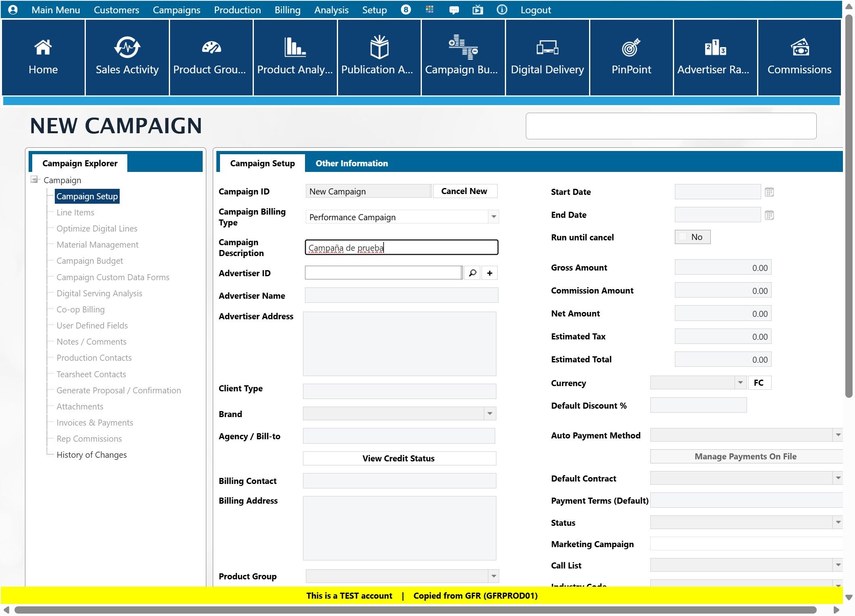Click the Advertiser ID search magnifier icon

[x=472, y=273]
